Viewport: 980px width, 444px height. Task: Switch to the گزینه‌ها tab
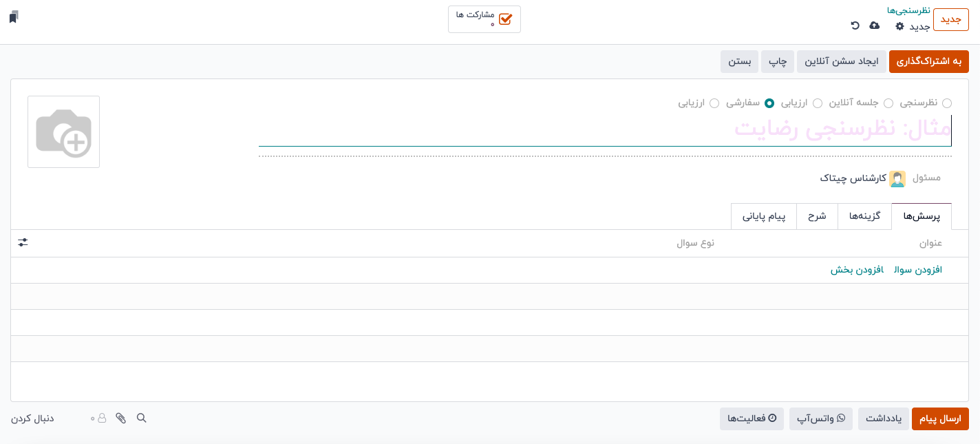pyautogui.click(x=864, y=216)
